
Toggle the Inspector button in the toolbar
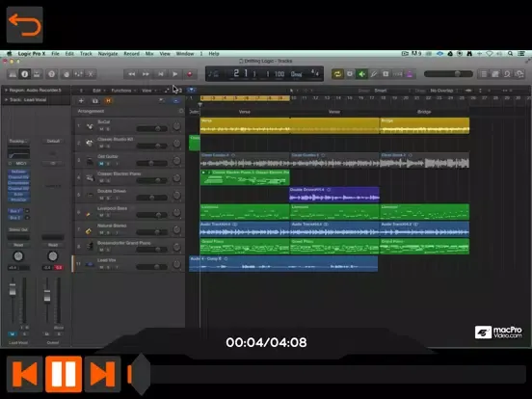(25, 74)
